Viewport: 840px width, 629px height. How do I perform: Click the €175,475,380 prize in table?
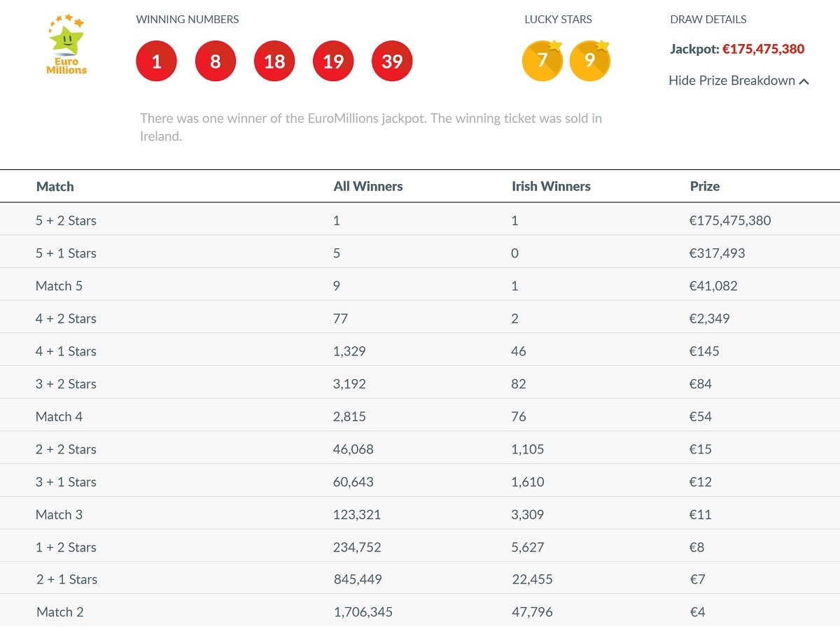point(730,220)
